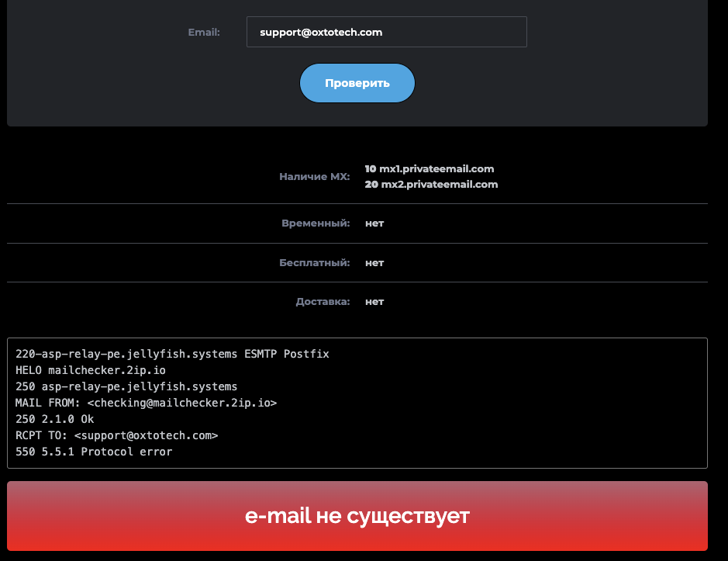
Task: Select the 20 mx2.privateemail.com MX record
Action: point(431,185)
